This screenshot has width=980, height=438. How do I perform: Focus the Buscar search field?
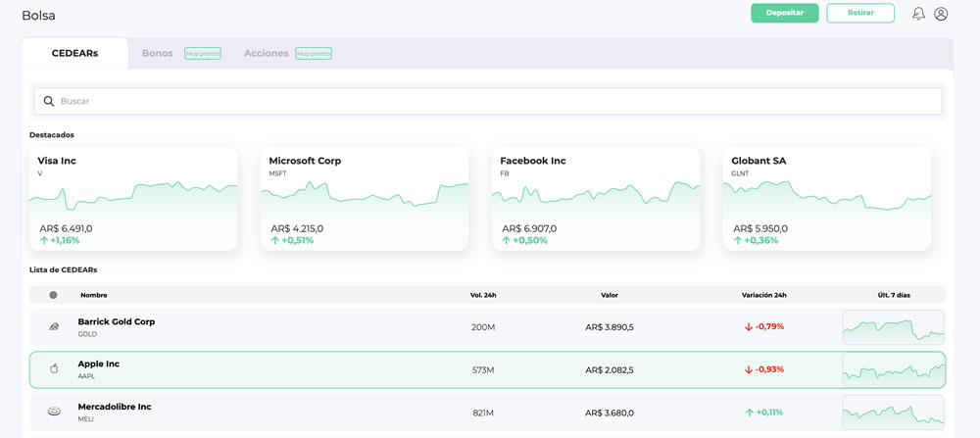click(x=488, y=101)
